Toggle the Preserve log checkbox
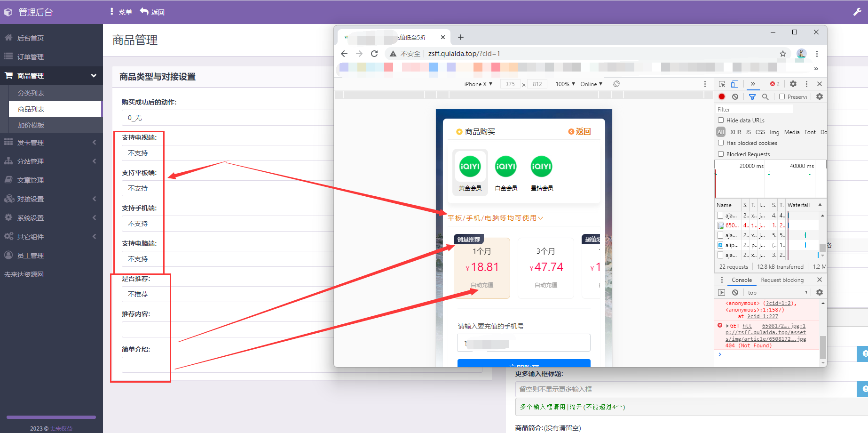Image resolution: width=868 pixels, height=433 pixels. pos(782,96)
